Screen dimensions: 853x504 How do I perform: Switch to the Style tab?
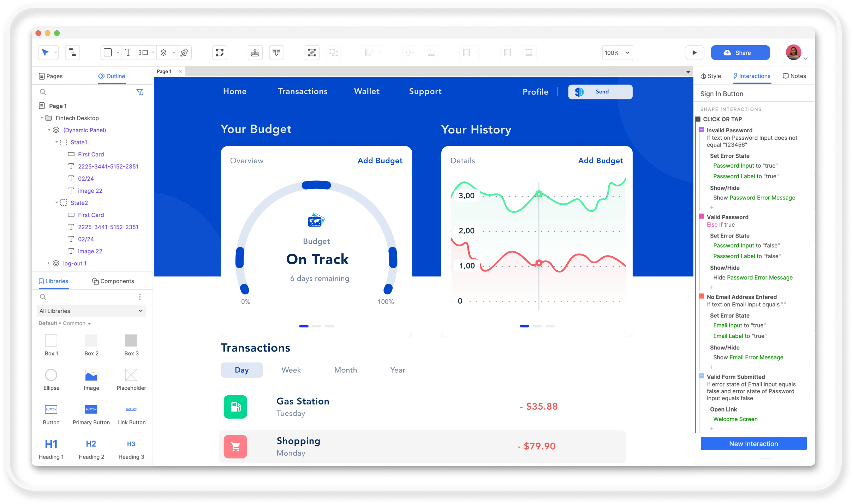point(711,76)
